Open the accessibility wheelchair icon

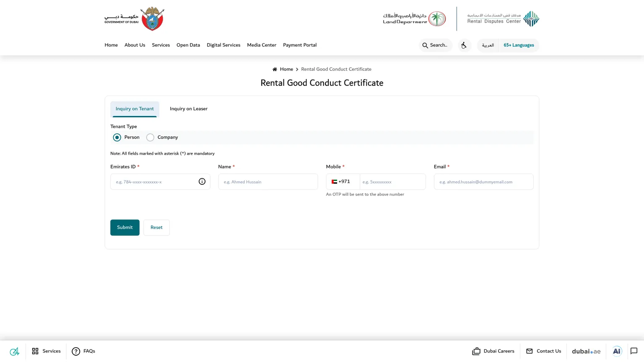pyautogui.click(x=464, y=45)
